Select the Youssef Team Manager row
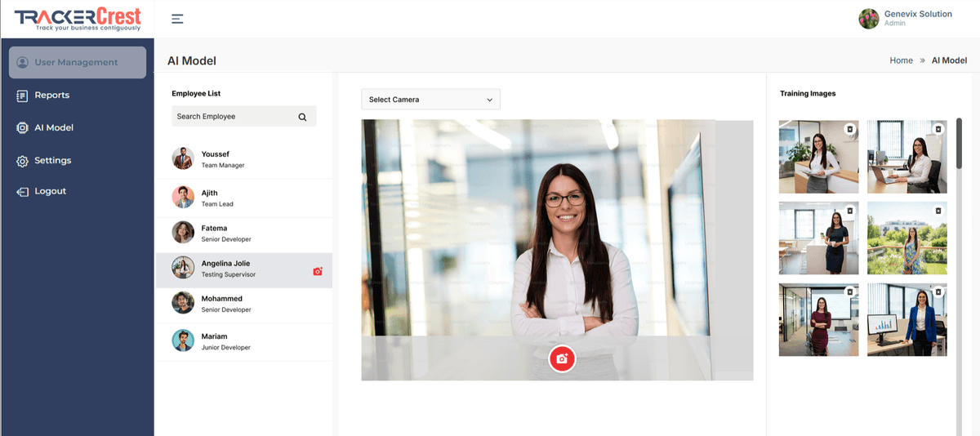 point(244,159)
